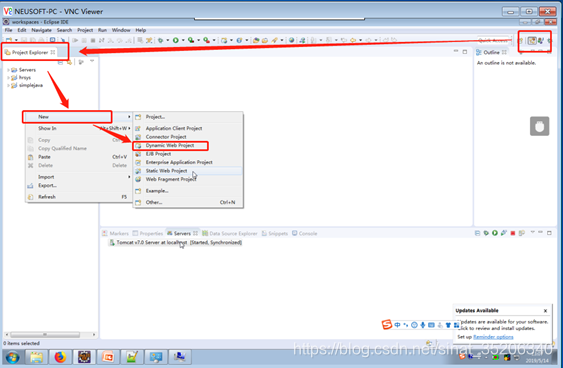Select Static Web Project in the submenu
The width and height of the screenshot is (563, 368).
pos(187,171)
